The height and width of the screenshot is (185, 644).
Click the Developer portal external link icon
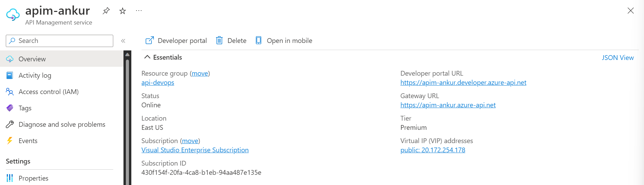tap(149, 41)
